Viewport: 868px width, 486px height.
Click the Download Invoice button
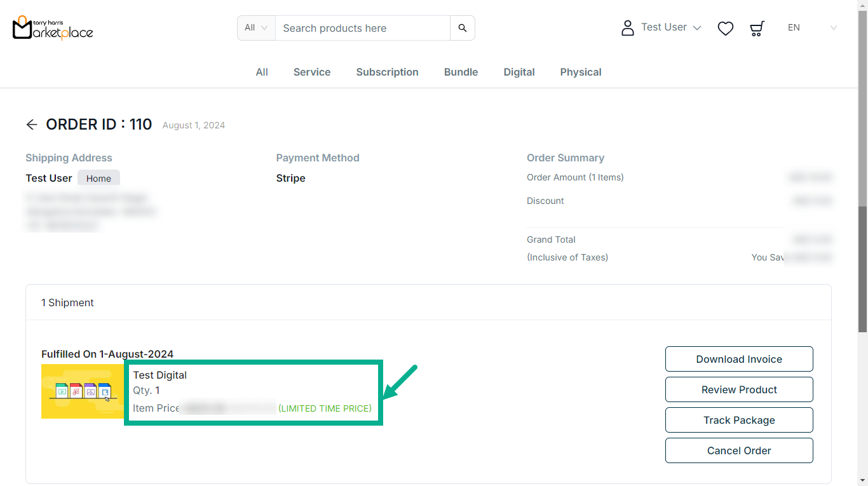click(x=738, y=359)
